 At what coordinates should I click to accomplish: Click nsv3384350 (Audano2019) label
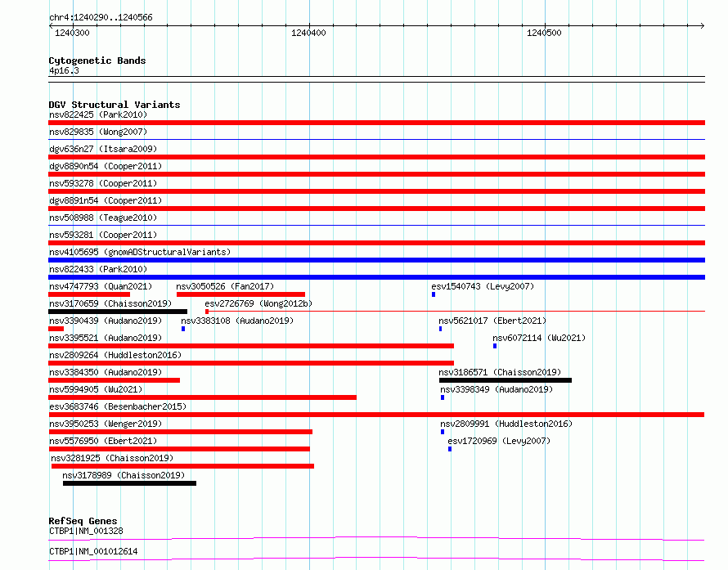pos(106,372)
